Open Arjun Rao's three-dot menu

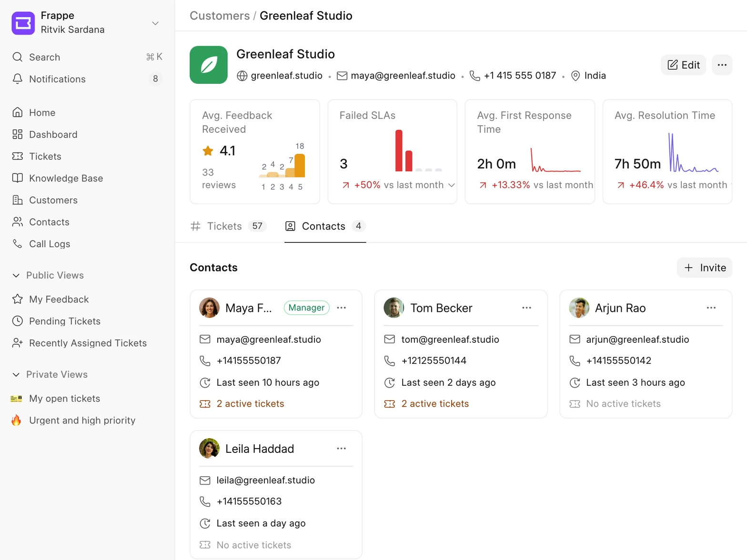point(711,308)
